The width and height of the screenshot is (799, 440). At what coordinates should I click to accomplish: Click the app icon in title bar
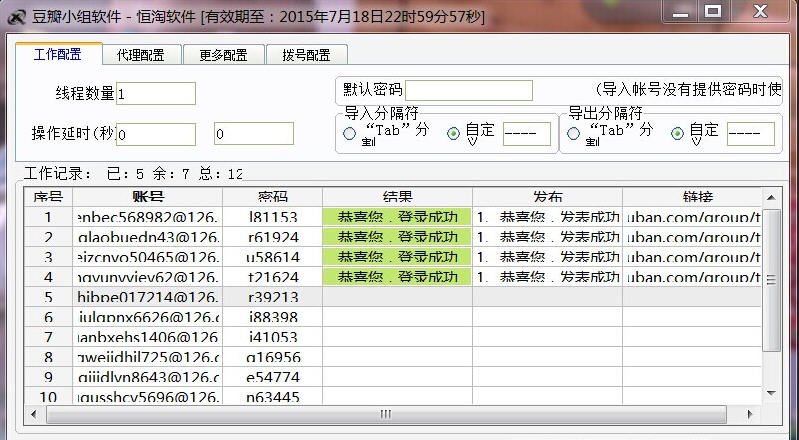tap(16, 16)
